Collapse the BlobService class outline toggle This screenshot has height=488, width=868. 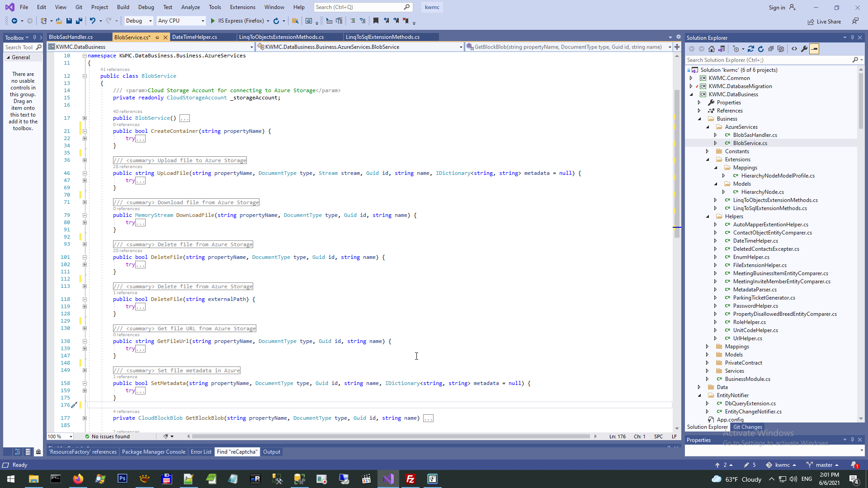click(85, 76)
